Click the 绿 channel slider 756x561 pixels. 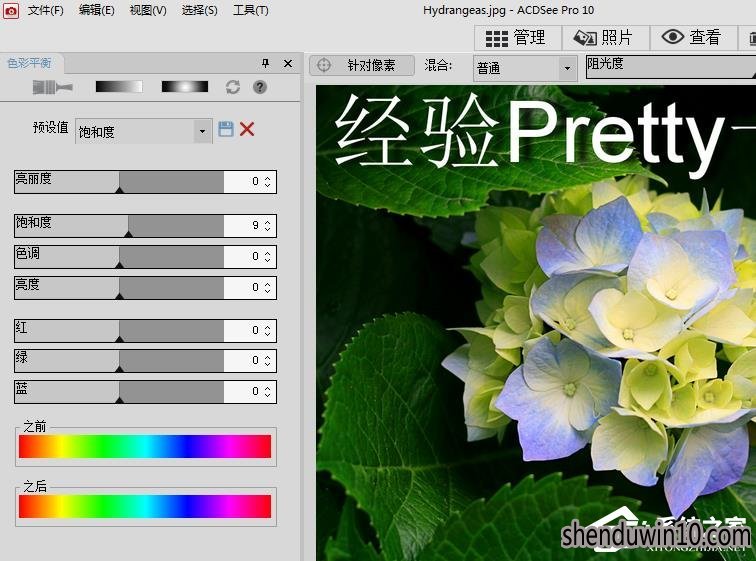coord(119,361)
